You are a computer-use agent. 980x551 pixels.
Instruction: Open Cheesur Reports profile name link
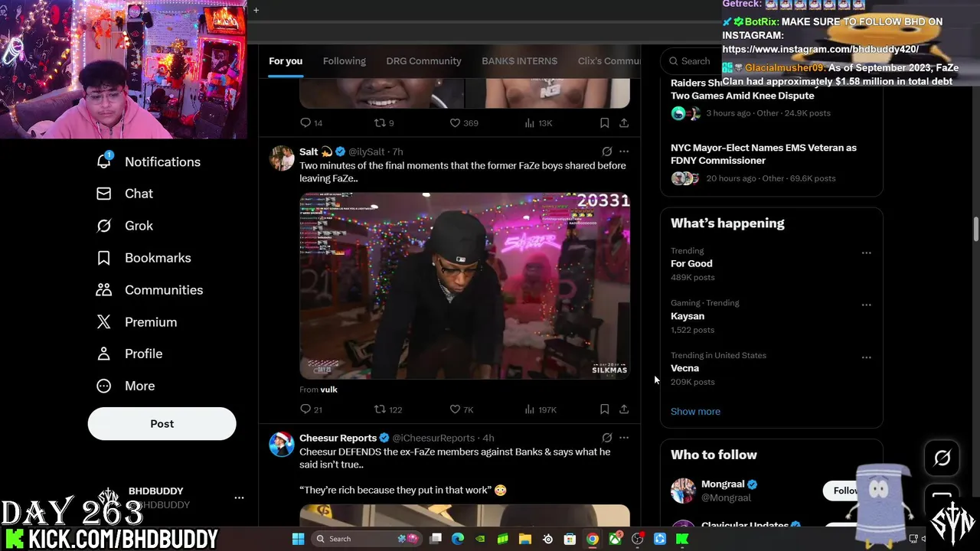point(338,438)
